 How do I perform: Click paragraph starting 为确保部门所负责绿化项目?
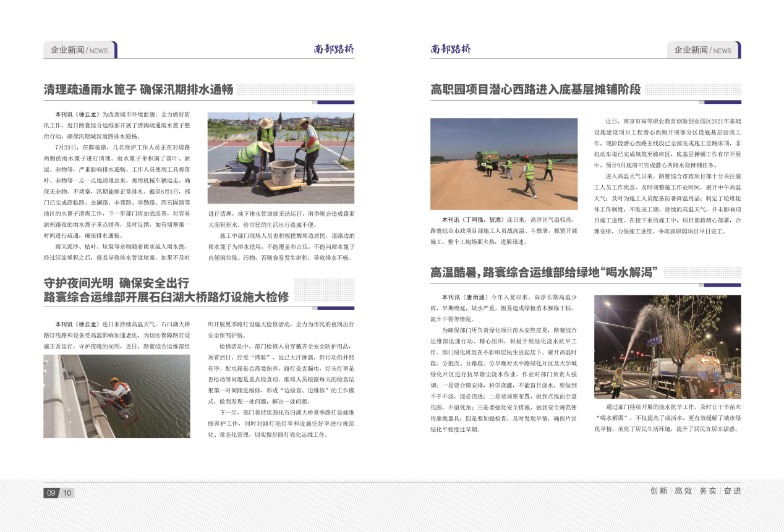[x=504, y=379]
